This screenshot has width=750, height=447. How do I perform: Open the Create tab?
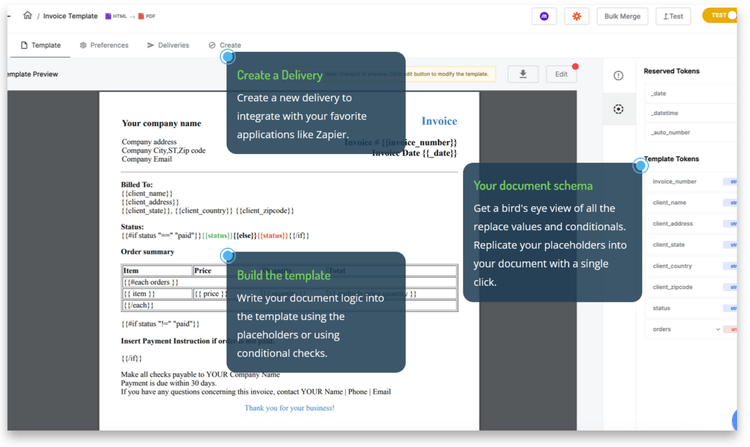click(225, 45)
